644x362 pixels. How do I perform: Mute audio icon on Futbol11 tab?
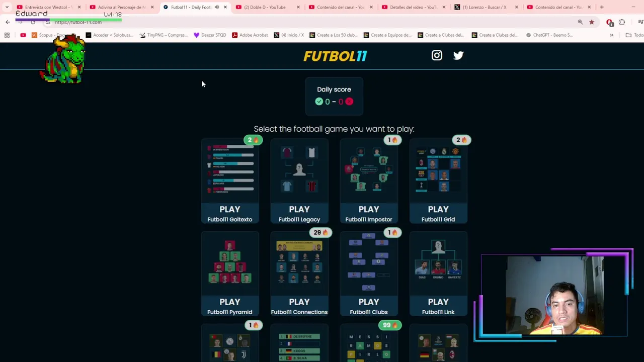point(217,7)
